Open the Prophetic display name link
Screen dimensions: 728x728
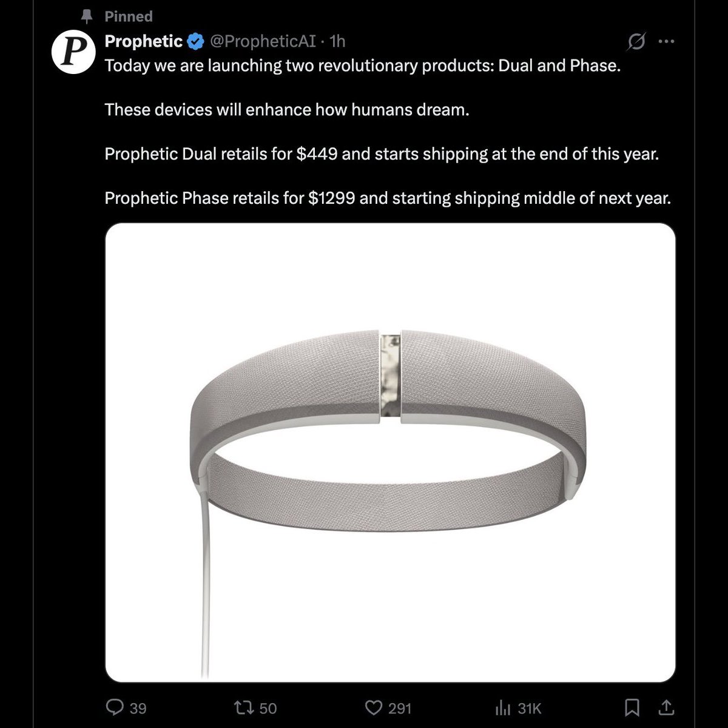click(x=144, y=41)
